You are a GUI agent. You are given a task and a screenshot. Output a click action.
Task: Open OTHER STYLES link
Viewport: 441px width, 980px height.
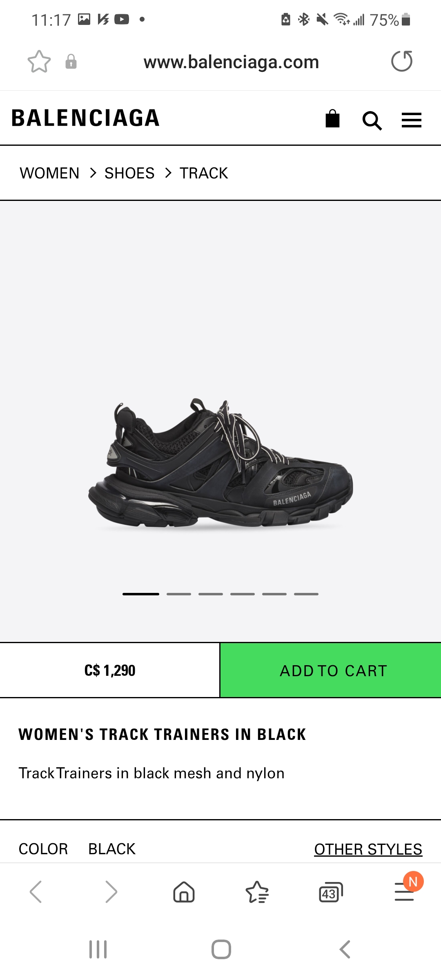(x=368, y=849)
